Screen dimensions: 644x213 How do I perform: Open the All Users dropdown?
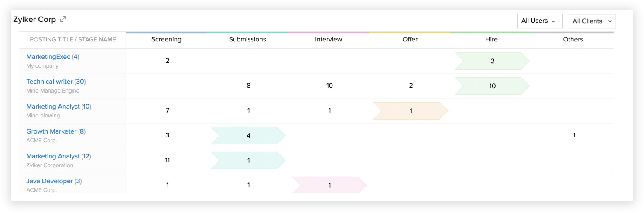click(x=539, y=21)
